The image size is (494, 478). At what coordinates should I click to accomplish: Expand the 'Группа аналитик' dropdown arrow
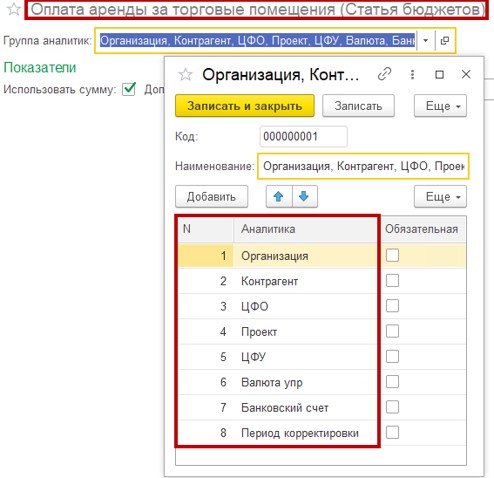[x=426, y=41]
